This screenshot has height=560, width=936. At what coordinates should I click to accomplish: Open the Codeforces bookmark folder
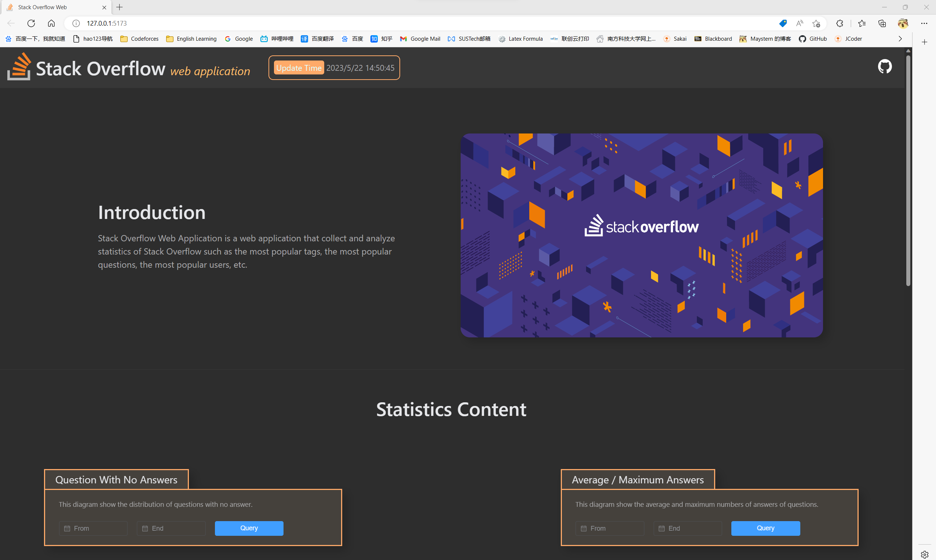pos(139,39)
